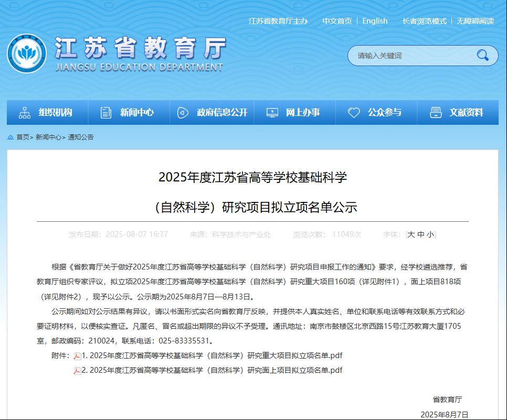This screenshot has width=507, height=420.
Task: Set font size to 大
Action: pyautogui.click(x=411, y=235)
